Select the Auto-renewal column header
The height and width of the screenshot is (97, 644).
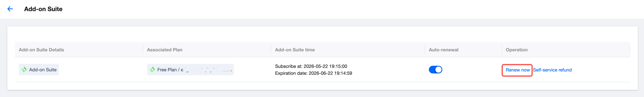pos(443,50)
